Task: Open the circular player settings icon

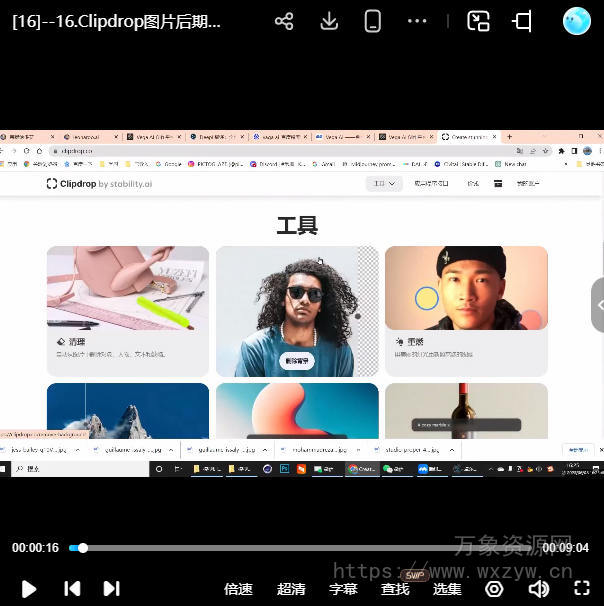Action: 494,589
